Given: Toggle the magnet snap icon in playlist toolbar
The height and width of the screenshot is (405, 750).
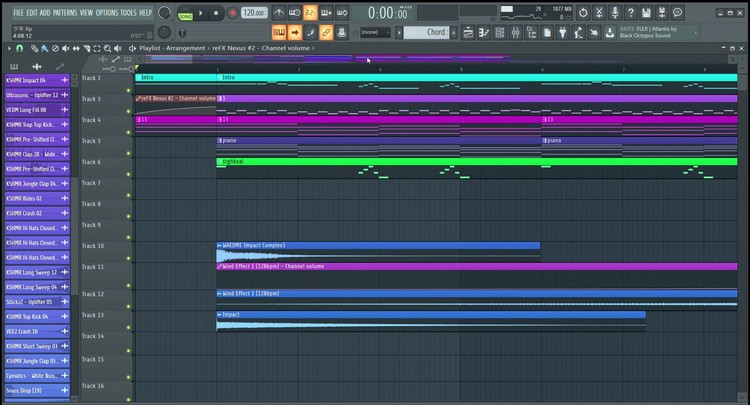Looking at the screenshot, I should tap(19, 48).
